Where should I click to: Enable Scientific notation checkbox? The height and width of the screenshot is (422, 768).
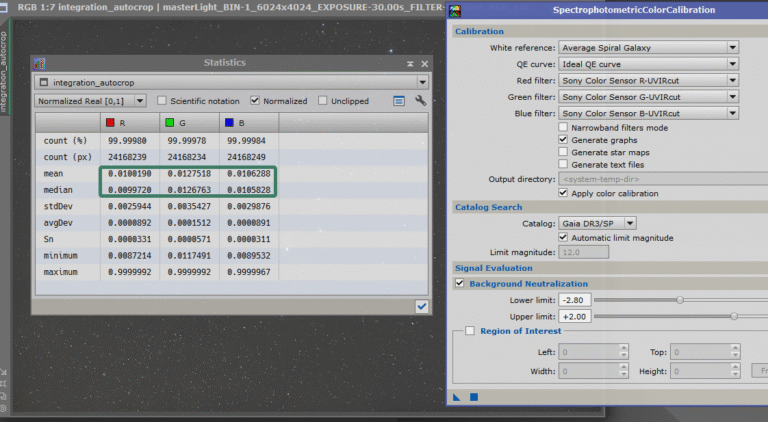(x=160, y=101)
